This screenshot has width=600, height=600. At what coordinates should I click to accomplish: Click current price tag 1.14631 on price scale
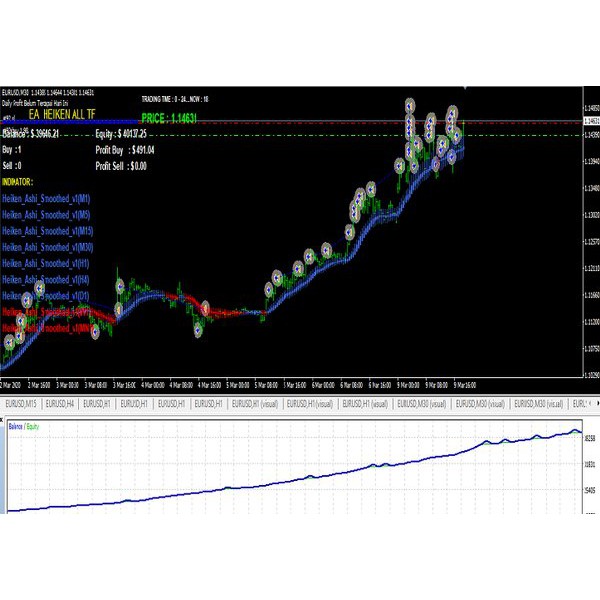[x=590, y=121]
